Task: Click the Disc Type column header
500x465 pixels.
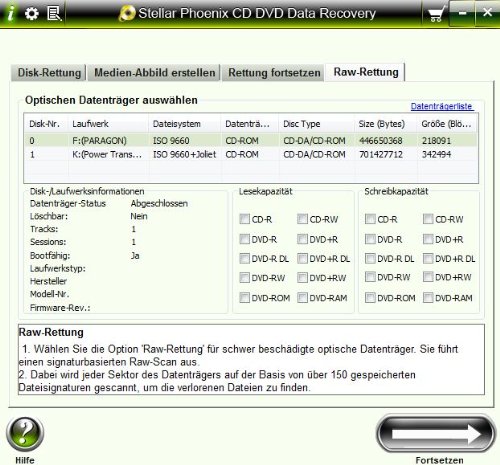Action: (317, 124)
